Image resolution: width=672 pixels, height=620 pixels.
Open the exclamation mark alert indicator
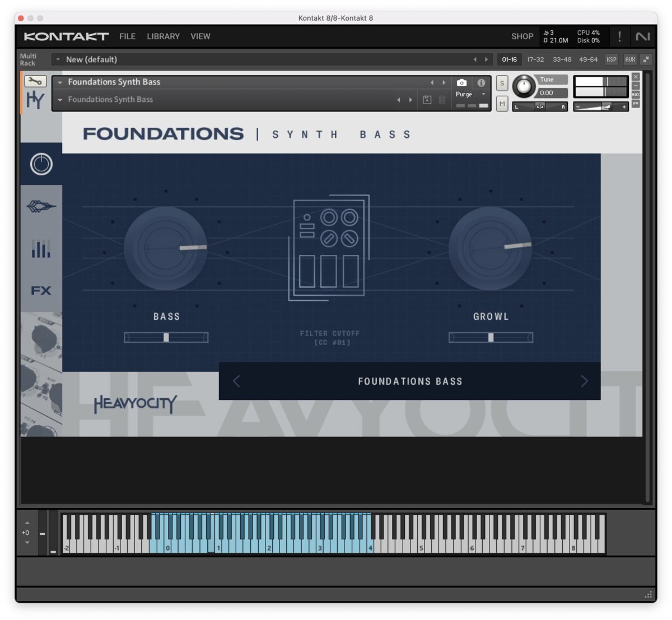[619, 36]
